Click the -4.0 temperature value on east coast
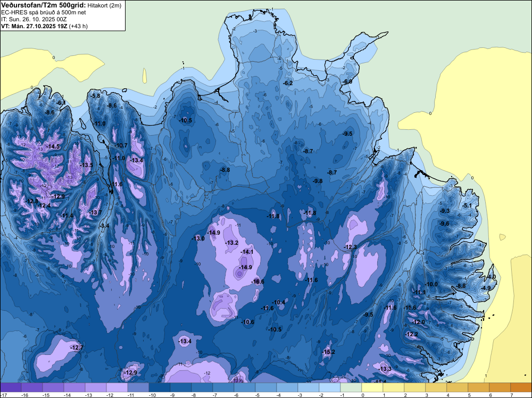Screen dimensions: 532x398 click(491, 277)
